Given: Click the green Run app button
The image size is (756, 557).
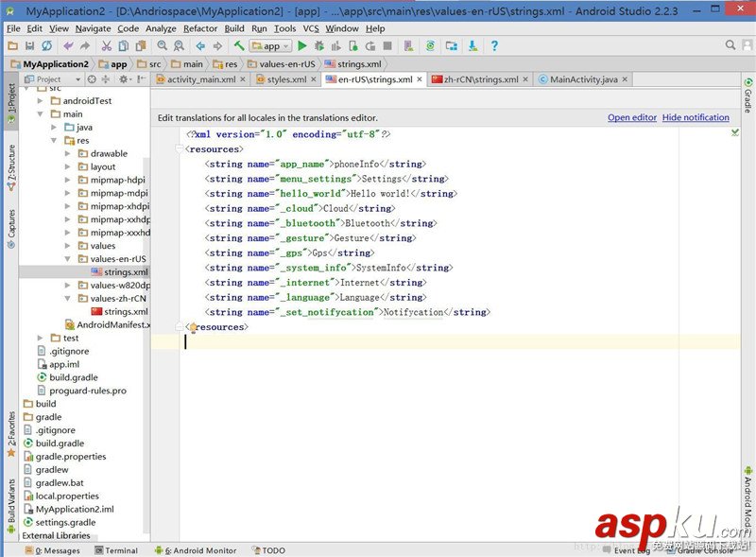Looking at the screenshot, I should click(302, 45).
